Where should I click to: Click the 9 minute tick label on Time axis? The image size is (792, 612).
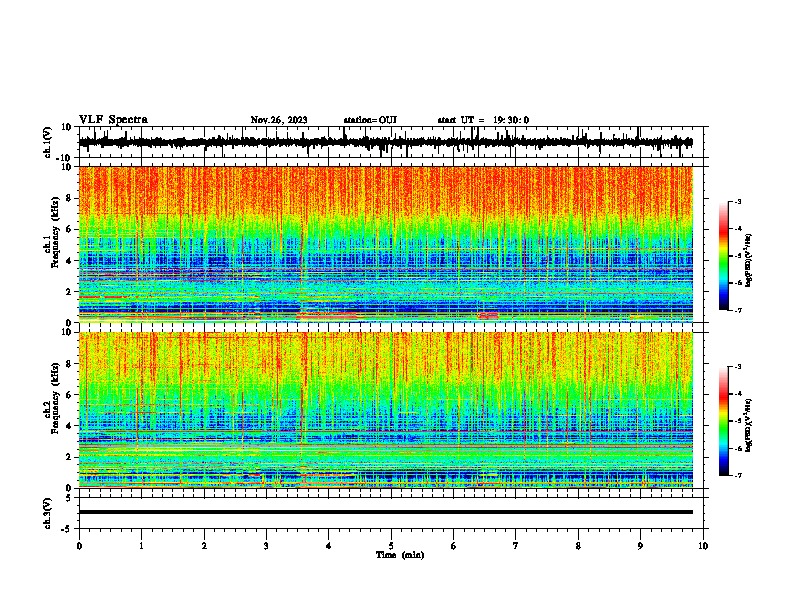coord(640,546)
